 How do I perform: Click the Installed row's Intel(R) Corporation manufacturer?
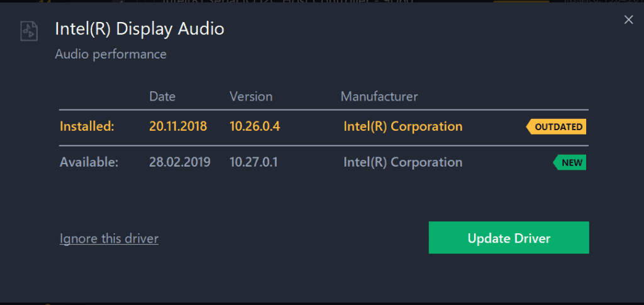(402, 126)
